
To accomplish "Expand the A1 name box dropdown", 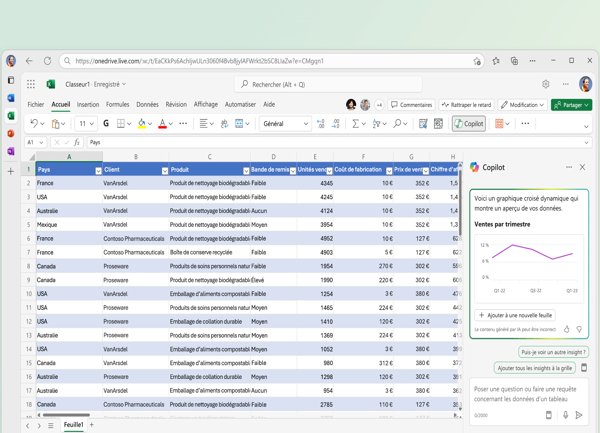I will [41, 142].
